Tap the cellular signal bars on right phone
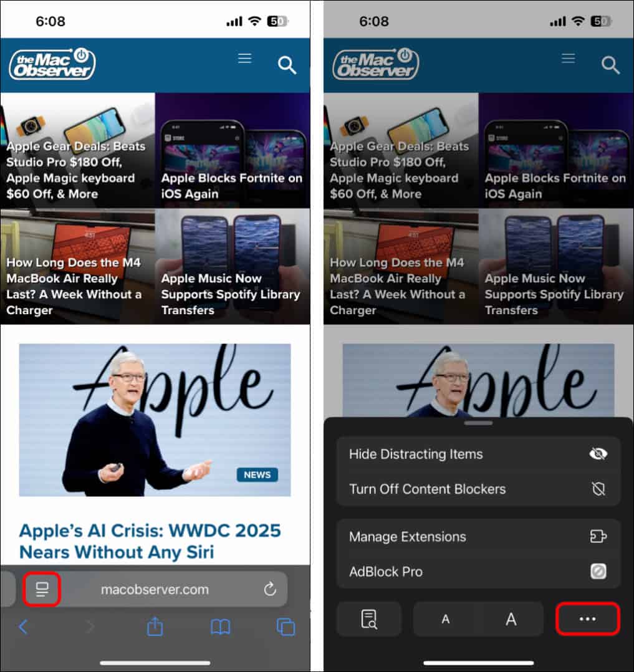The height and width of the screenshot is (672, 634). coord(558,21)
